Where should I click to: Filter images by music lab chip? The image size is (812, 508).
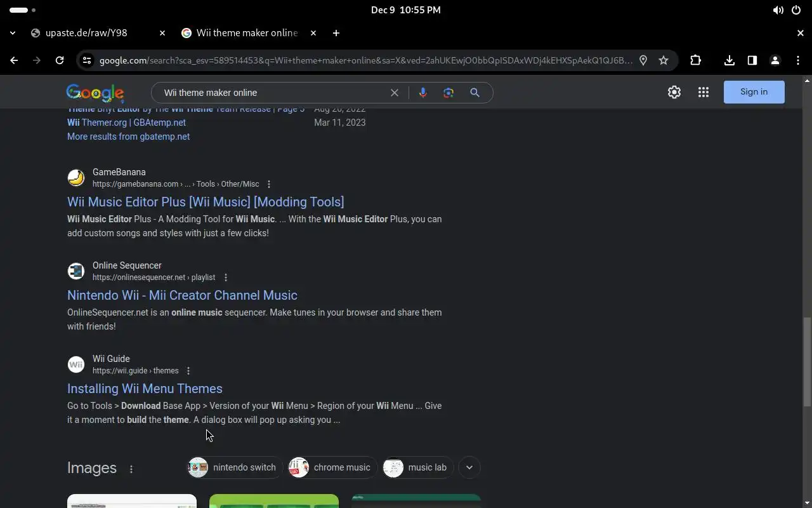click(x=418, y=467)
